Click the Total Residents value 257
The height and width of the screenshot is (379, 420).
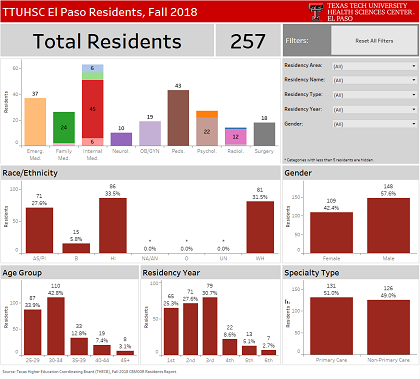click(x=248, y=41)
